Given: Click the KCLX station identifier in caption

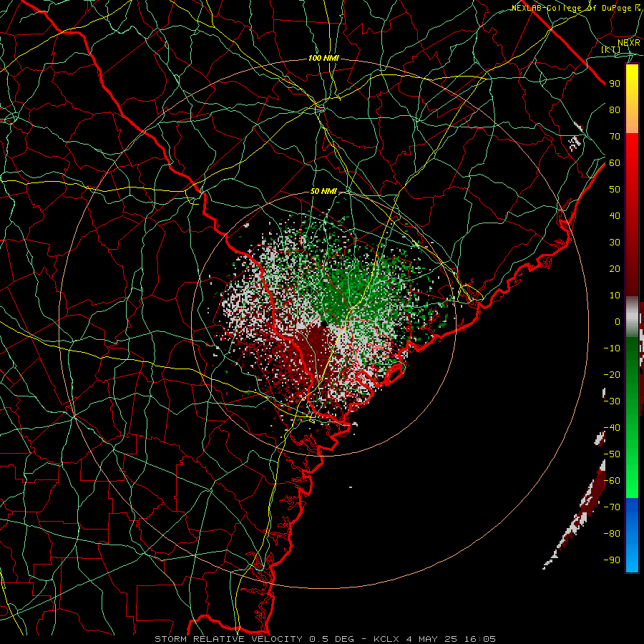Looking at the screenshot, I should (x=386, y=639).
